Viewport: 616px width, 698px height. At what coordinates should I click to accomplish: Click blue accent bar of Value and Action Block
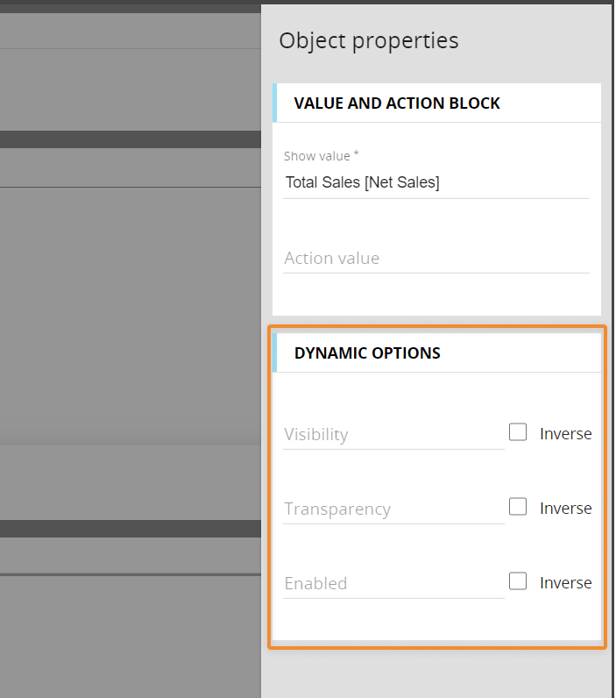(x=274, y=103)
